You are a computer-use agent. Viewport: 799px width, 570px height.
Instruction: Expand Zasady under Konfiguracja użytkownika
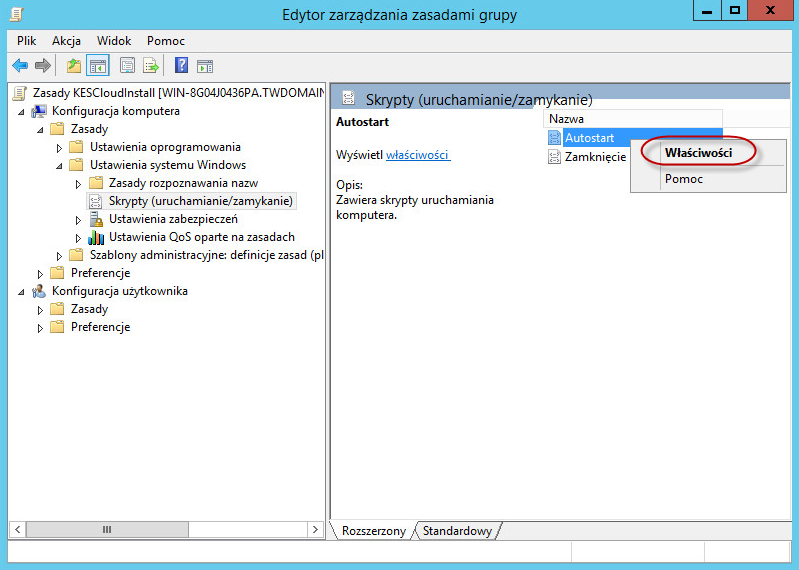point(40,310)
